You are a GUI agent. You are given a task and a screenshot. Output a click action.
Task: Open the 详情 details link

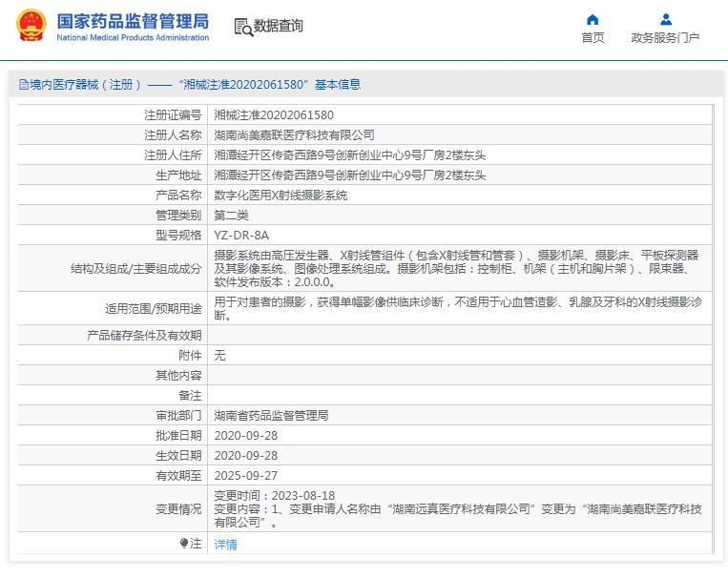point(225,544)
